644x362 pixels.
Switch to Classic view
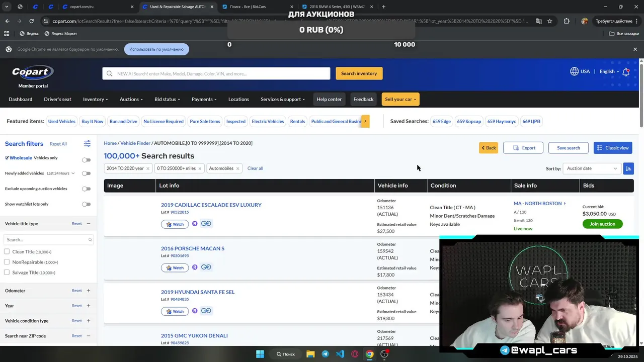tap(613, 148)
